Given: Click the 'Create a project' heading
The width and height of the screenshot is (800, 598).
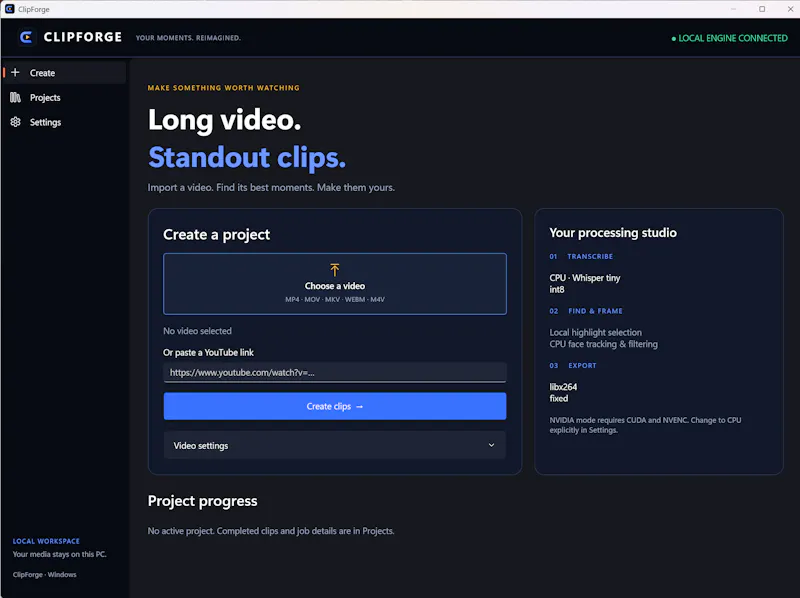Looking at the screenshot, I should tap(216, 235).
